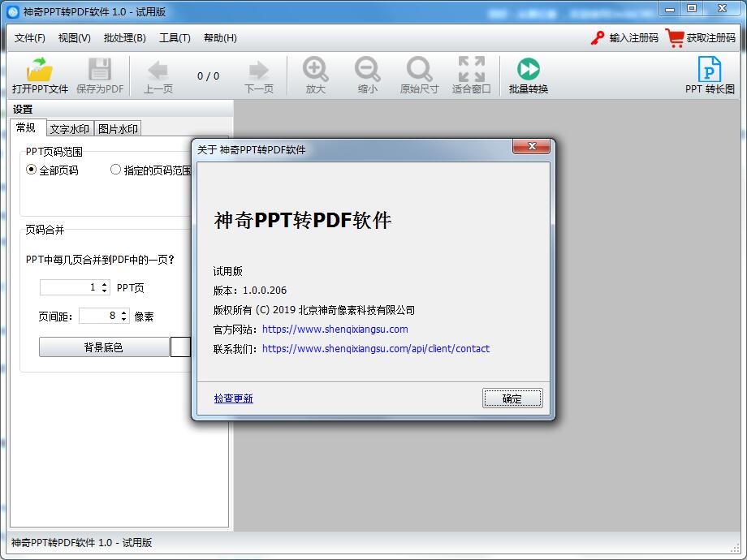This screenshot has width=747, height=560.
Task: Increase PPT页 value with up stepper
Action: pyautogui.click(x=105, y=282)
